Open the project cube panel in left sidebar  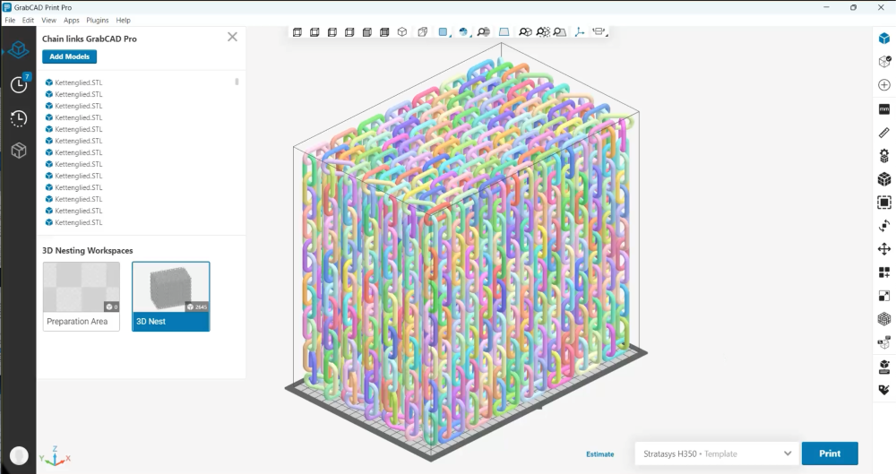point(18,50)
